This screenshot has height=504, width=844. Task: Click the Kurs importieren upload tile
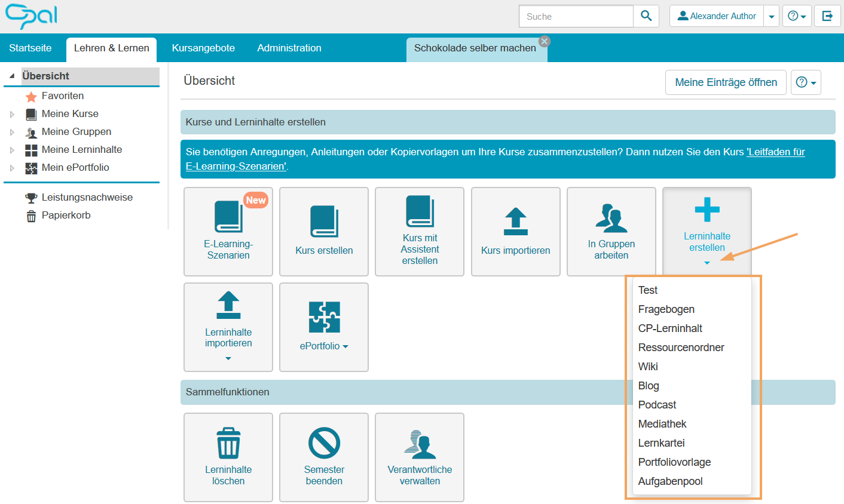tap(515, 232)
